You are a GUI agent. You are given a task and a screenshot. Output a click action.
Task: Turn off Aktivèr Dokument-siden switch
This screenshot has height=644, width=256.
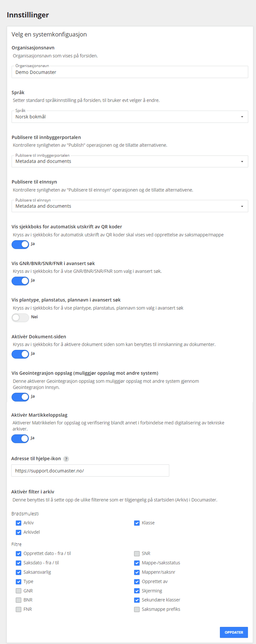pos(20,354)
